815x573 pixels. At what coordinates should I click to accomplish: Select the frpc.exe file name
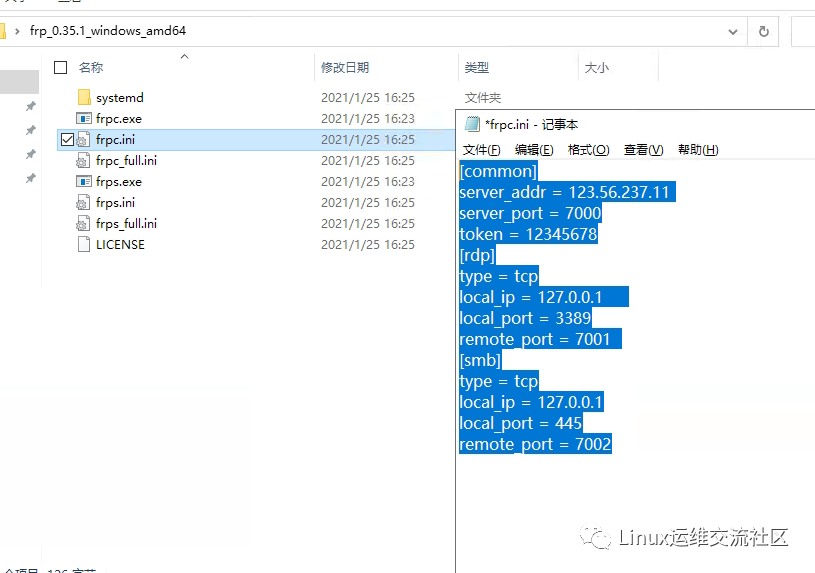point(119,119)
